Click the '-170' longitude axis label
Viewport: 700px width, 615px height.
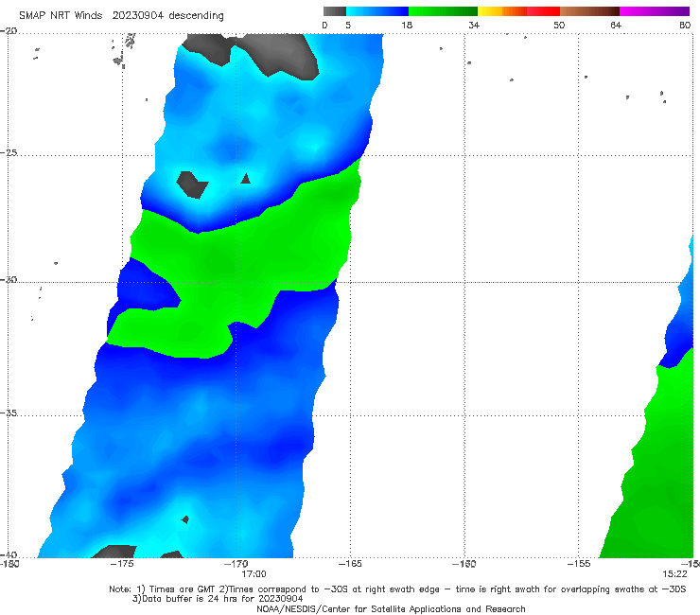click(236, 564)
